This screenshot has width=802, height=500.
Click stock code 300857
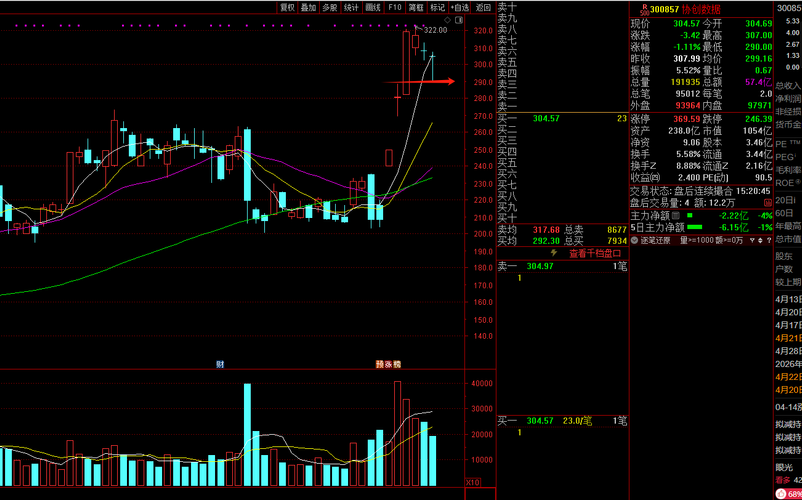pos(665,9)
